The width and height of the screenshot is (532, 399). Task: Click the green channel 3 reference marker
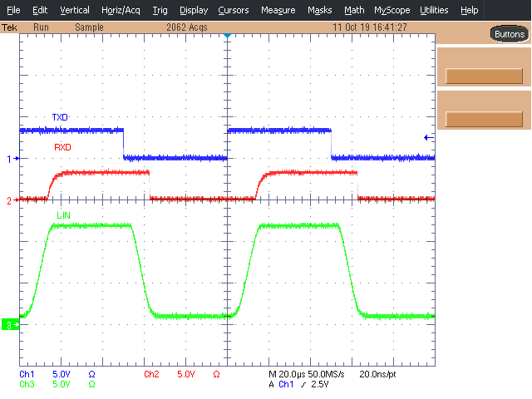point(9,324)
